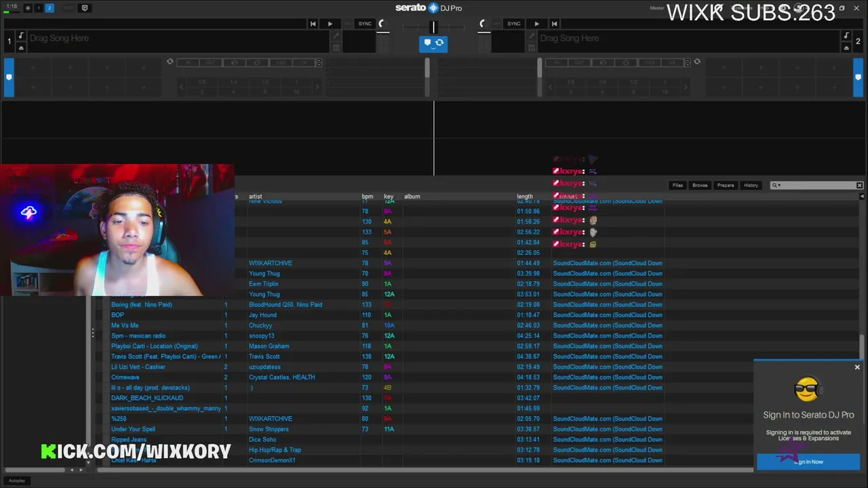This screenshot has width=868, height=488.
Task: Toggle the REC panel button
Action: pos(68,8)
